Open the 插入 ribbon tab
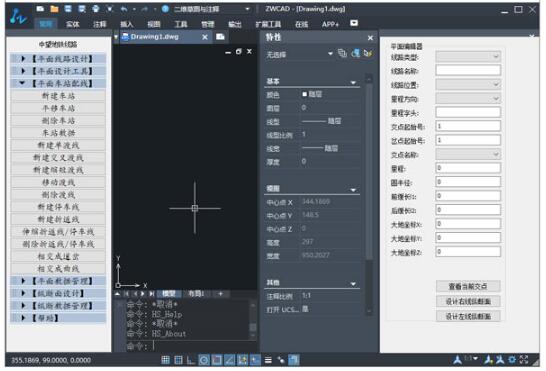546x371 pixels. coord(127,24)
